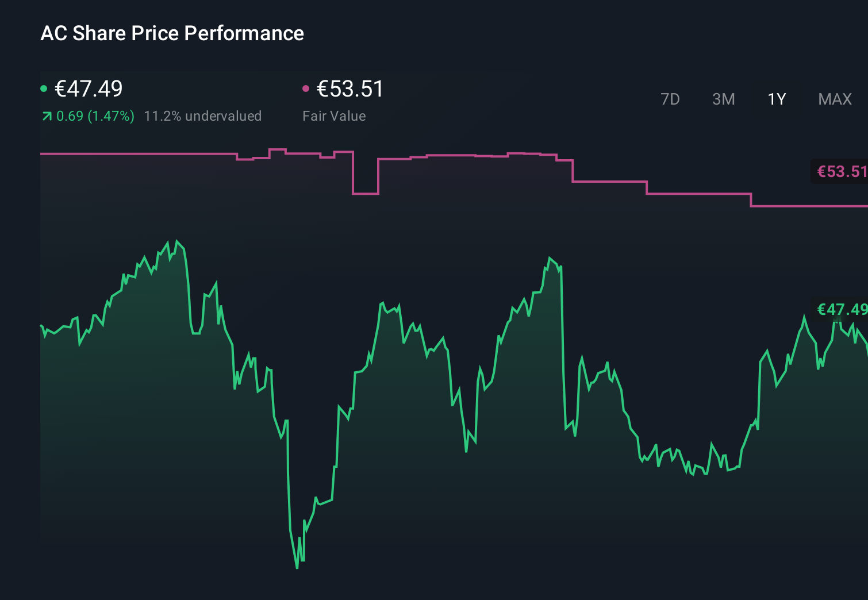868x600 pixels.
Task: Expand the Fair Value details section
Action: [335, 116]
